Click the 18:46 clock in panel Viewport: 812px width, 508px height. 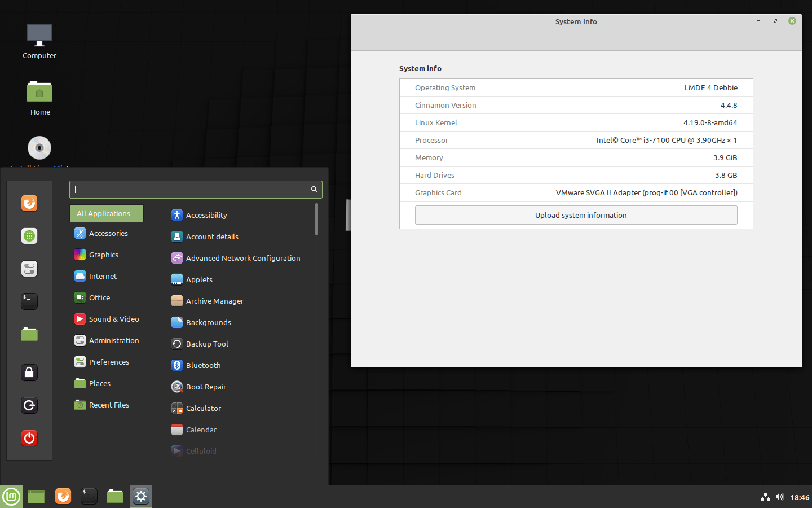coord(800,497)
